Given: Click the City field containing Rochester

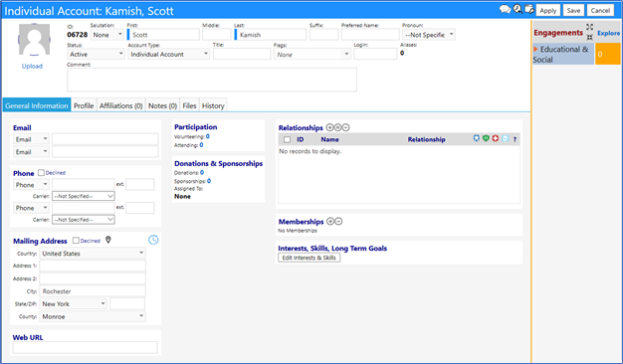Looking at the screenshot, I should [93, 291].
